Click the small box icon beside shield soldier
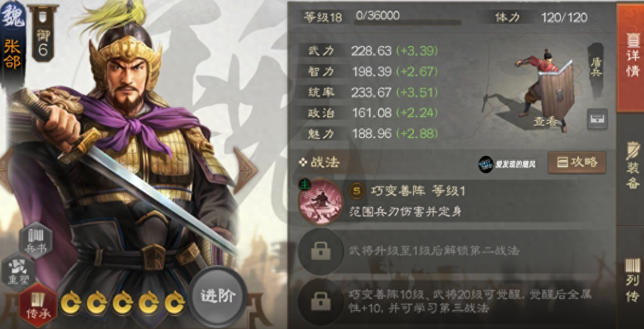Viewport: 644px width, 329px height. point(597,119)
